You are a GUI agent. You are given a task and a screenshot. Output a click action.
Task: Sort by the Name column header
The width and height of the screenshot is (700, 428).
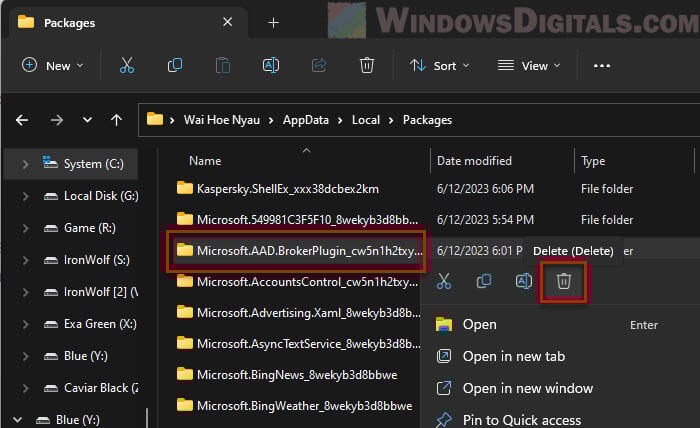tap(205, 161)
